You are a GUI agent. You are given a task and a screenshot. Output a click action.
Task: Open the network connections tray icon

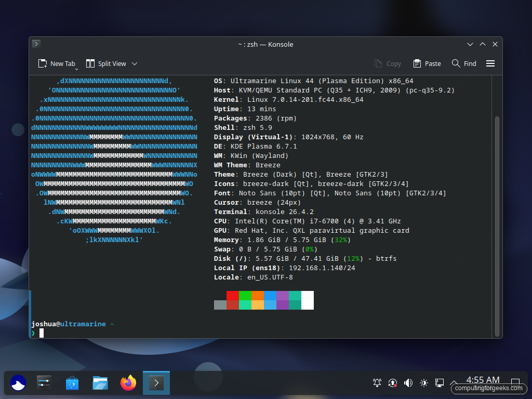[440, 383]
